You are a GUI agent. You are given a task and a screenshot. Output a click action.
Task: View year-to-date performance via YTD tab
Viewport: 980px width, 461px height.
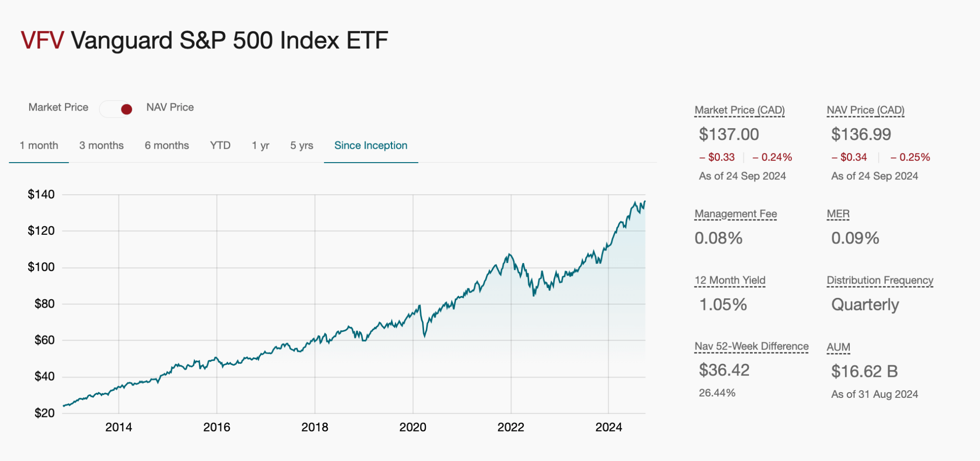[x=220, y=145]
